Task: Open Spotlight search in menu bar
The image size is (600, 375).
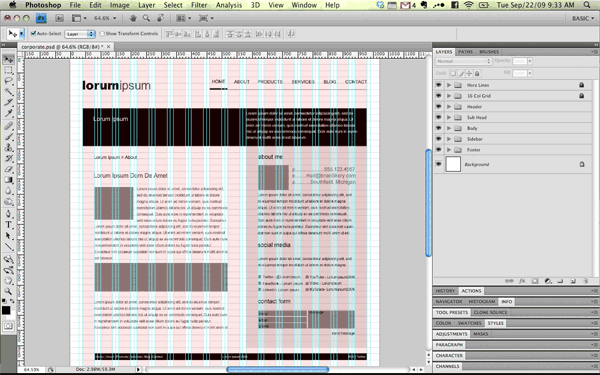Action: (x=587, y=5)
